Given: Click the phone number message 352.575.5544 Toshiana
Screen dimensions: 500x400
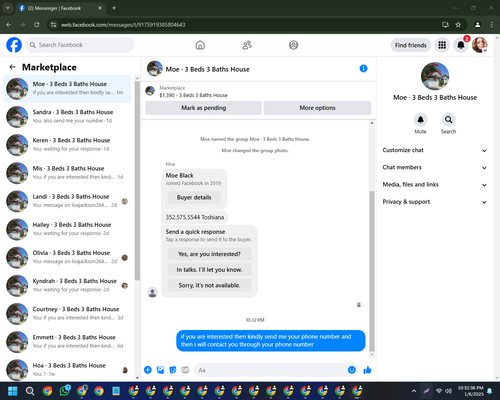Looking at the screenshot, I should tap(195, 217).
